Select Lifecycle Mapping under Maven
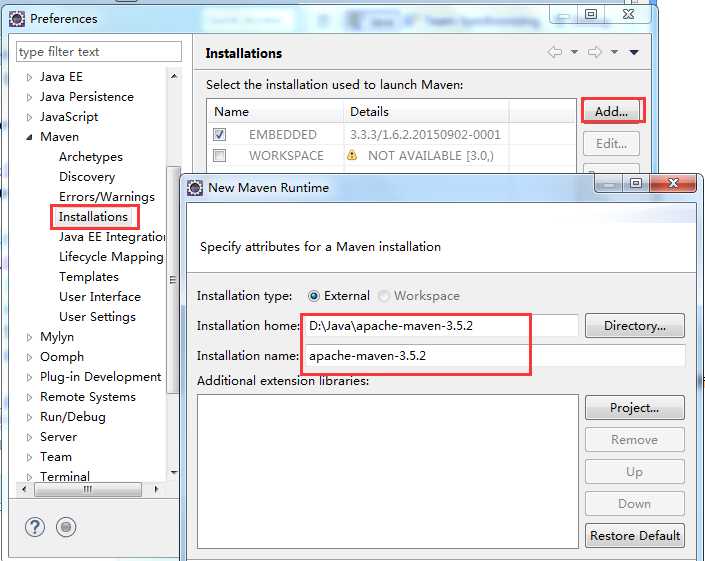 coord(111,257)
